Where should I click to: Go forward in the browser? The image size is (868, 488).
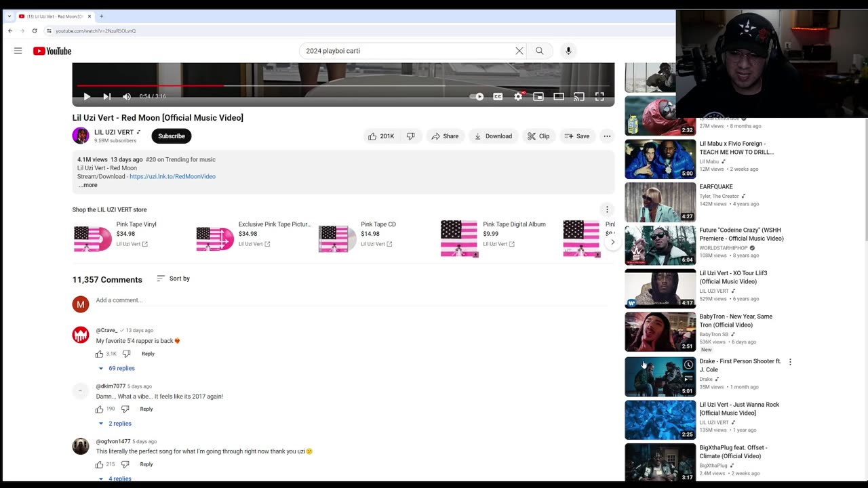(22, 30)
